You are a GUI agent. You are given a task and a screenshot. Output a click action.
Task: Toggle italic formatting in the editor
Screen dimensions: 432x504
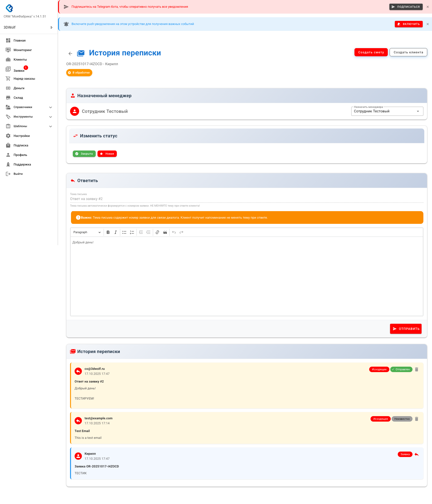115,232
